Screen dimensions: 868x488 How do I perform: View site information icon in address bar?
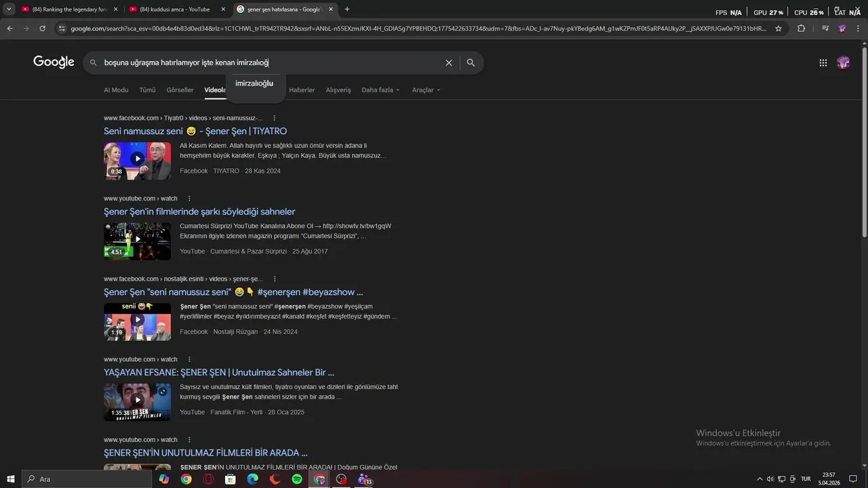[x=62, y=28]
